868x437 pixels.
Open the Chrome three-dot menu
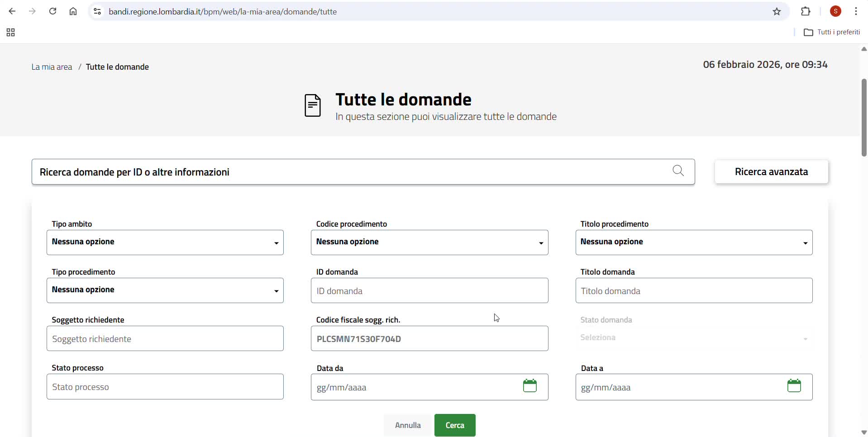(856, 11)
